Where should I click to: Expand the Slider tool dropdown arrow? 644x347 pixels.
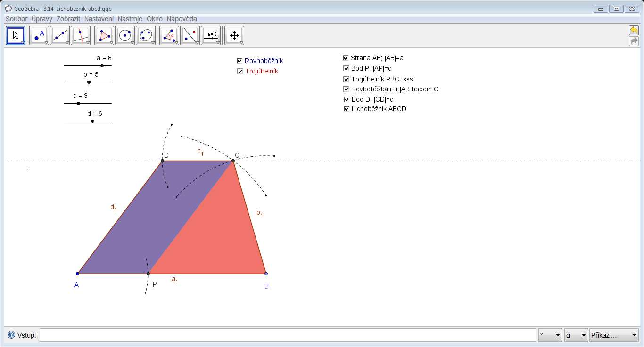(218, 43)
